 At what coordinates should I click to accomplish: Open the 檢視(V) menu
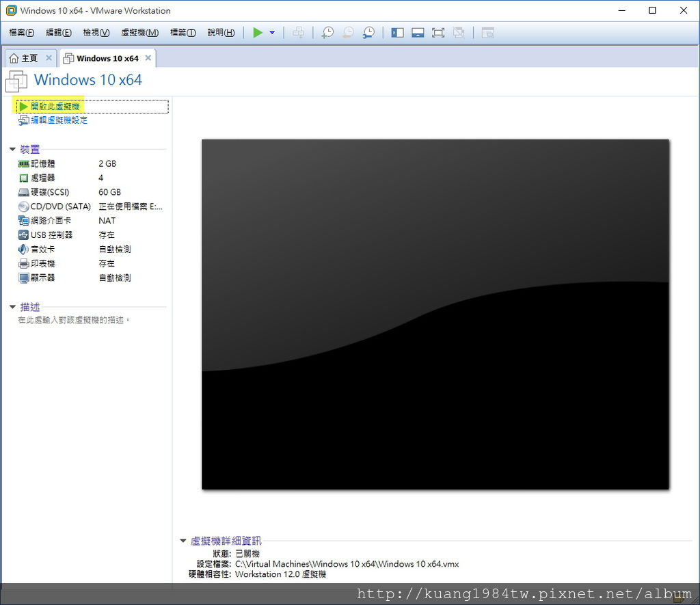[96, 33]
